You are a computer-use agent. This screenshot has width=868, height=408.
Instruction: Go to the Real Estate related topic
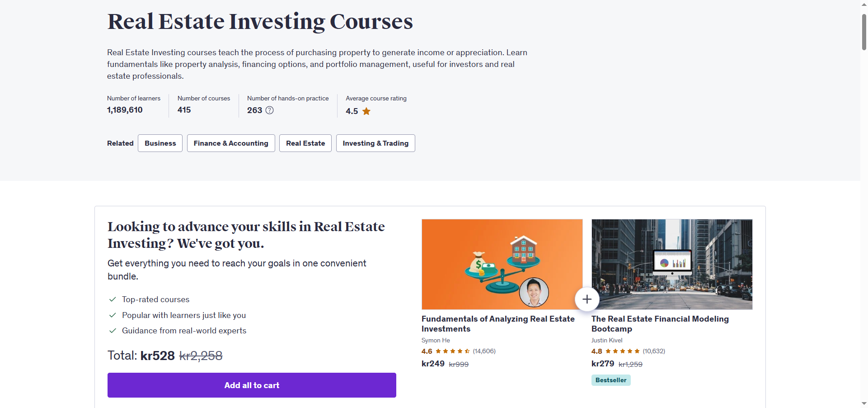click(305, 143)
